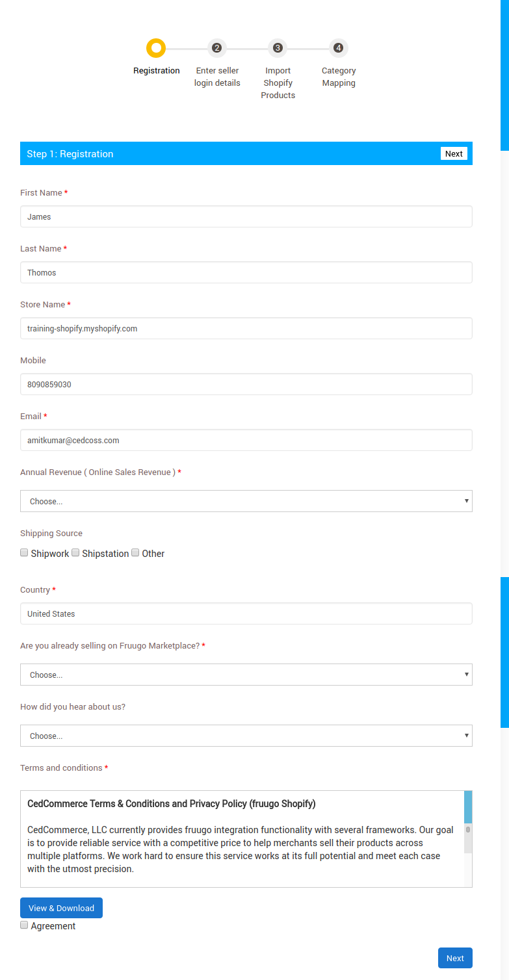Click the Mobile number field
The height and width of the screenshot is (980, 509).
246,384
